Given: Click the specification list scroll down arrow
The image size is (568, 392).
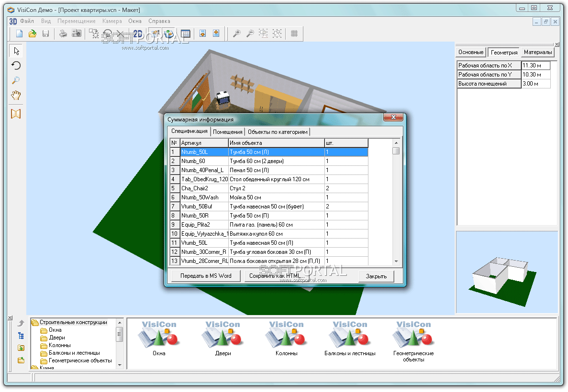Looking at the screenshot, I should click(x=396, y=261).
